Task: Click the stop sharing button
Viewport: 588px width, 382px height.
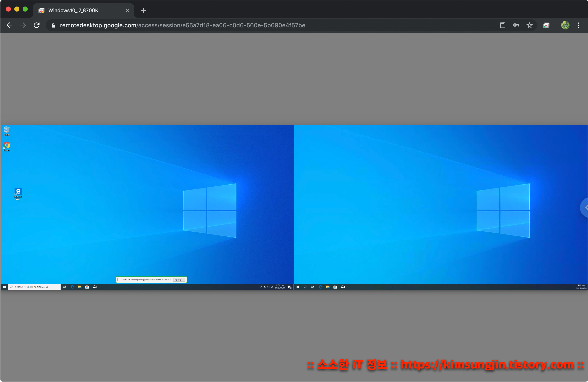Action: (179, 280)
